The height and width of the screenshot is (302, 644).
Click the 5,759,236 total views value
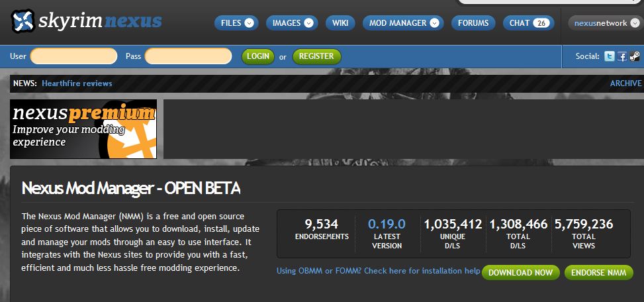click(584, 224)
